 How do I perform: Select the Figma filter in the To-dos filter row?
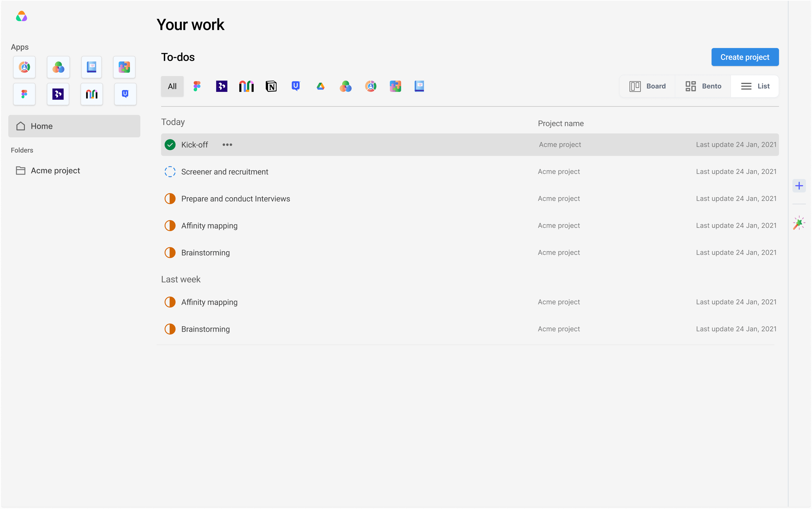click(x=197, y=86)
